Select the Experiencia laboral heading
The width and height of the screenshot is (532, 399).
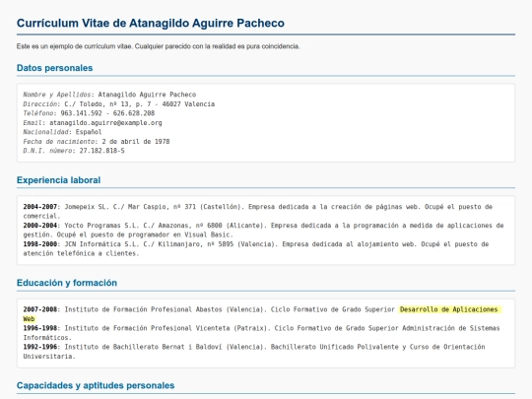click(59, 180)
